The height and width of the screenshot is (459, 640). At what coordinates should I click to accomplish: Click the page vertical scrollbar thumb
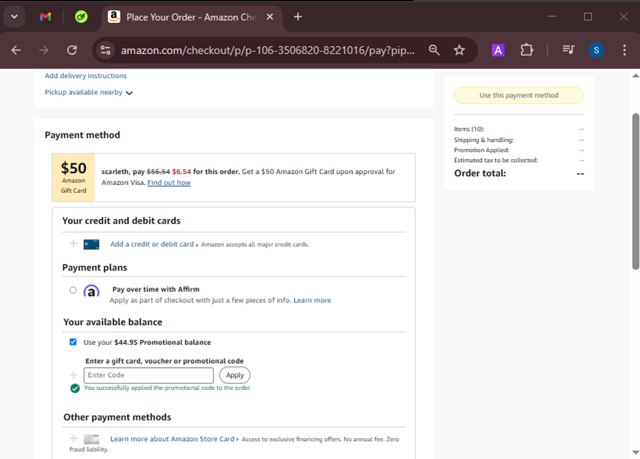pos(636,192)
